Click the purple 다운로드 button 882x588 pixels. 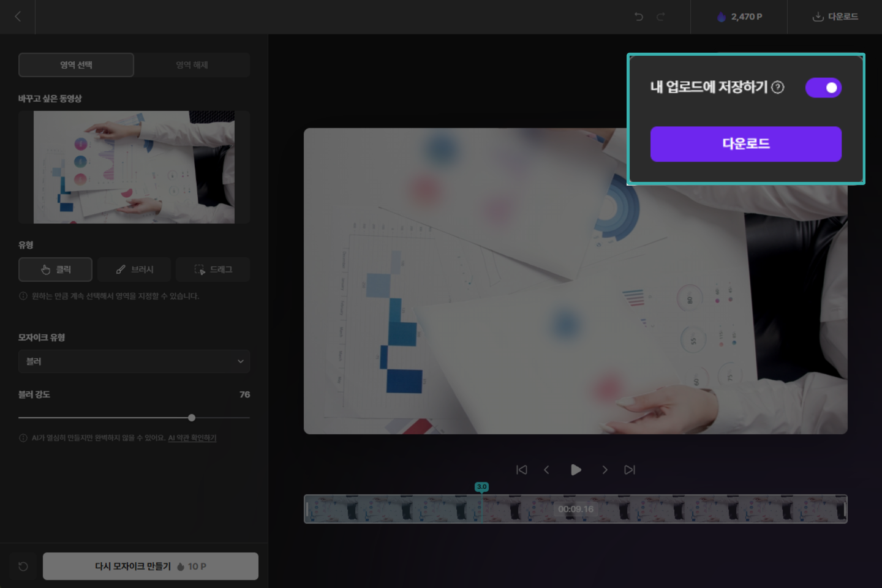coord(745,144)
